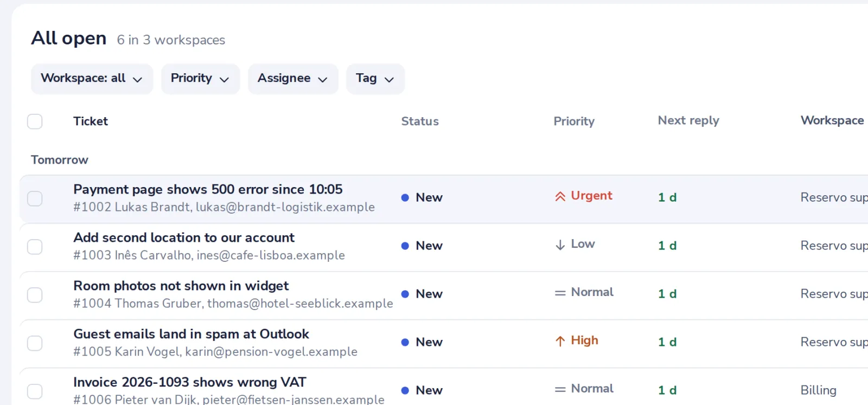Screen dimensions: 868x405
Task: Expand the Priority filter dropdown
Action: 200,79
